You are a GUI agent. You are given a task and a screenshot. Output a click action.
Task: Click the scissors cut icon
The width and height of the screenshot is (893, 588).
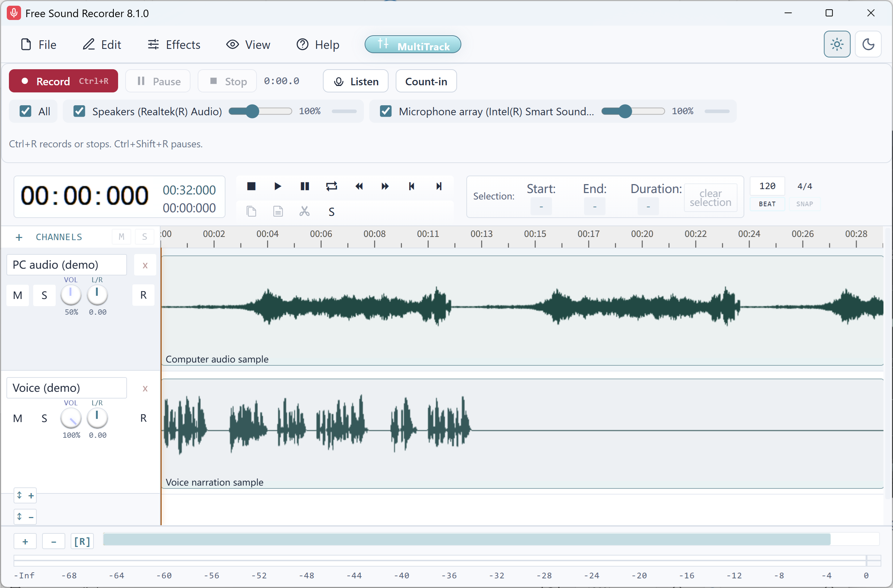pos(304,212)
